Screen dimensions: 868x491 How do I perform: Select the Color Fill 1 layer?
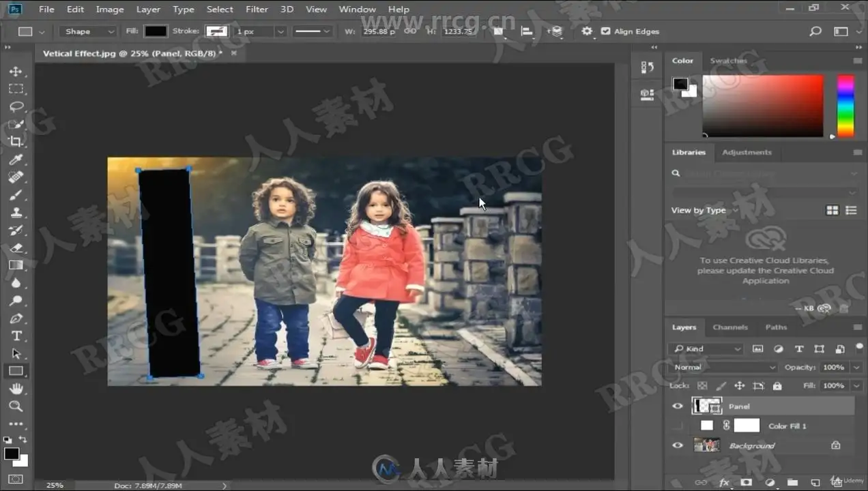[x=787, y=426]
